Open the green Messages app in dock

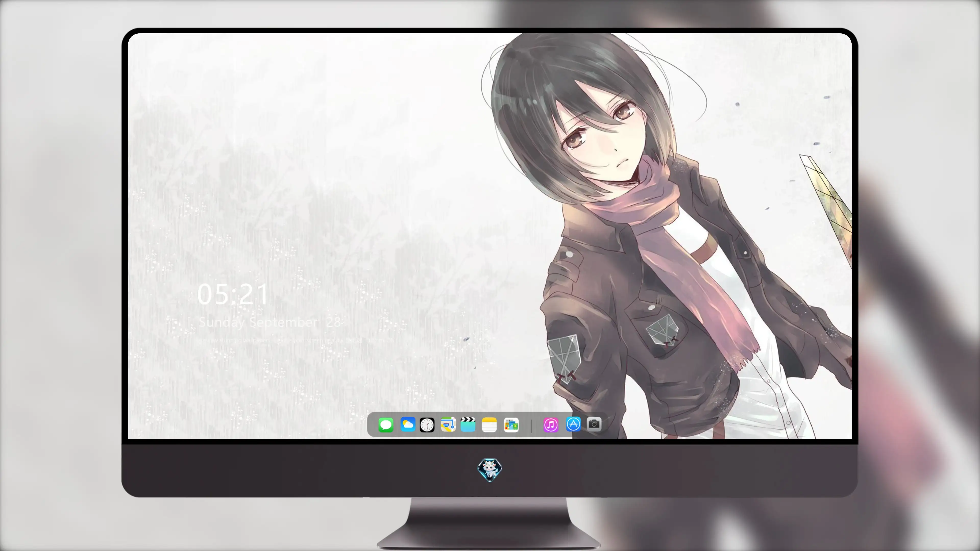point(386,425)
